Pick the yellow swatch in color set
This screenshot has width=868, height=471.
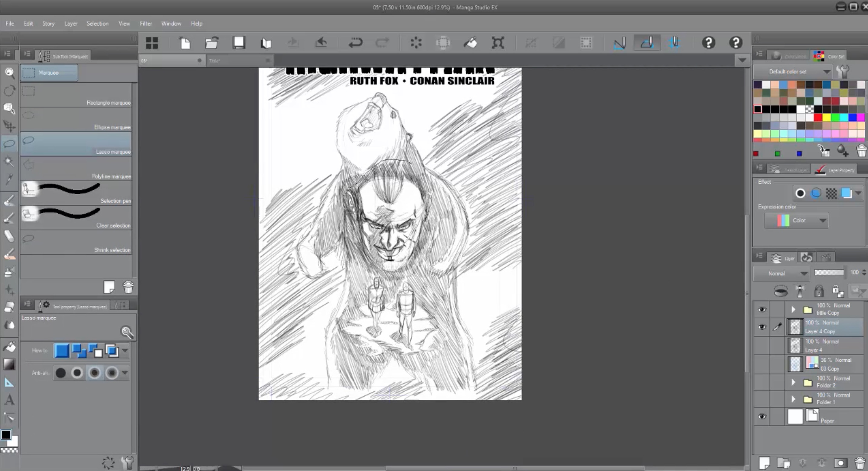pyautogui.click(x=827, y=117)
